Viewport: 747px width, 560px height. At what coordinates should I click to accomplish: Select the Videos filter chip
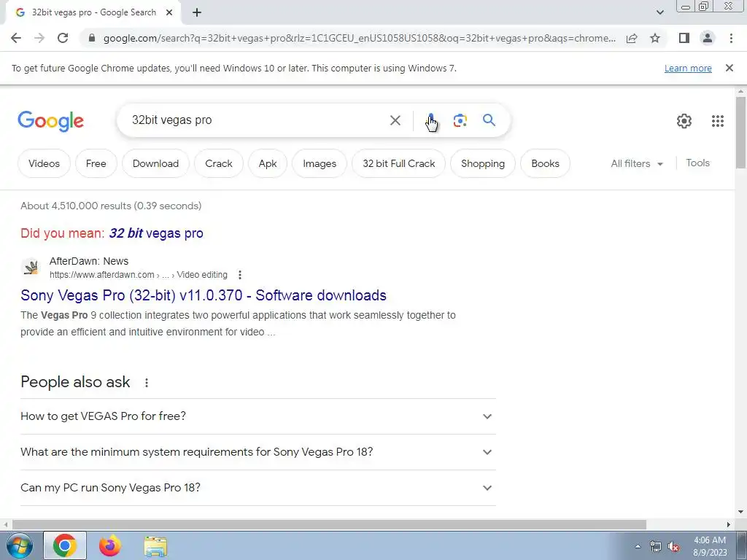pyautogui.click(x=44, y=163)
